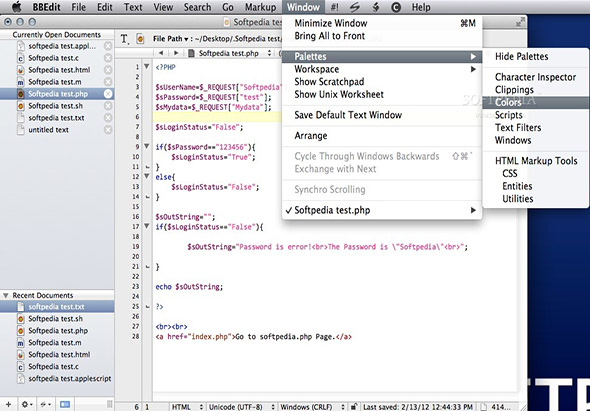Open the Scripts palette
The image size is (590, 411).
click(x=535, y=115)
